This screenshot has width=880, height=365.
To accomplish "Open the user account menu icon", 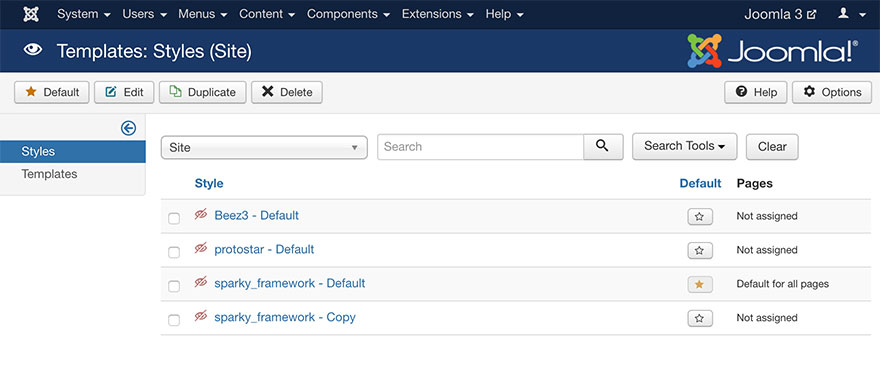I will 851,14.
